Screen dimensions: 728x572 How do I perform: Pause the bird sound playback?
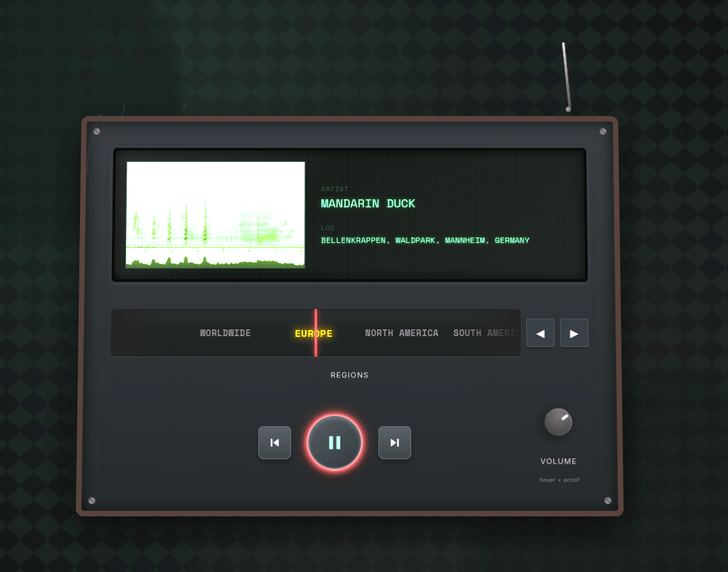[334, 443]
